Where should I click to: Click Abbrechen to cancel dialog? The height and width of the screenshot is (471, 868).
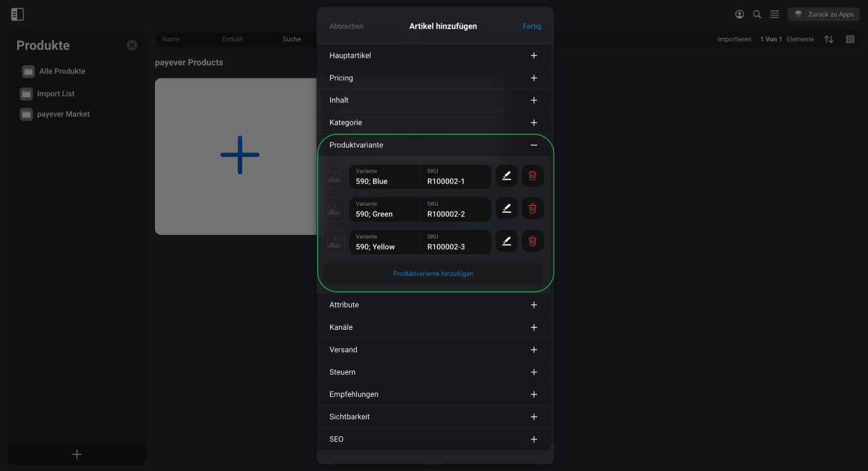pos(346,26)
